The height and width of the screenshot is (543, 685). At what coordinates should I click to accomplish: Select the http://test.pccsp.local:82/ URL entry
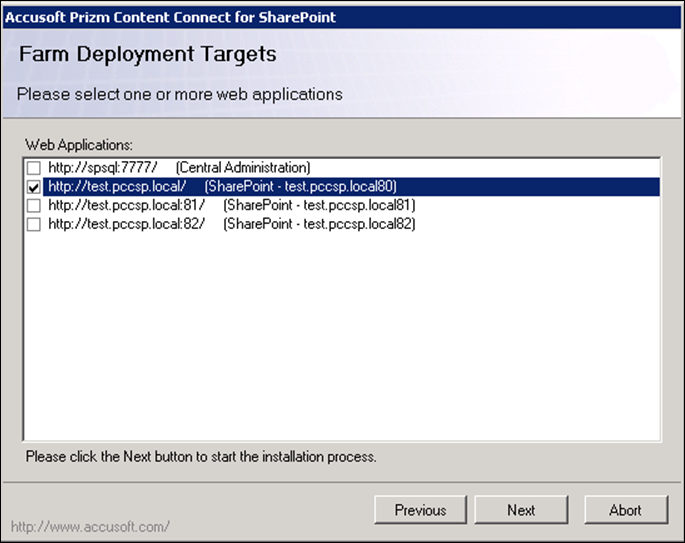(126, 225)
